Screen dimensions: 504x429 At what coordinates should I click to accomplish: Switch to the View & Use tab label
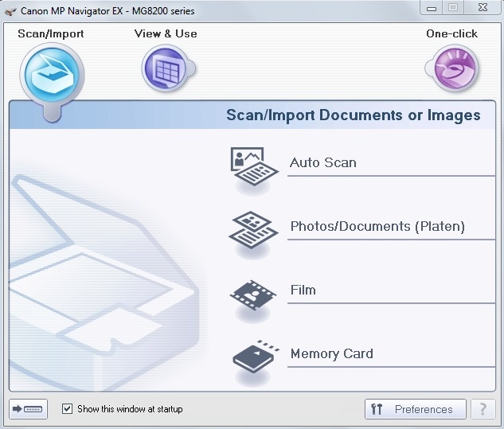(166, 33)
